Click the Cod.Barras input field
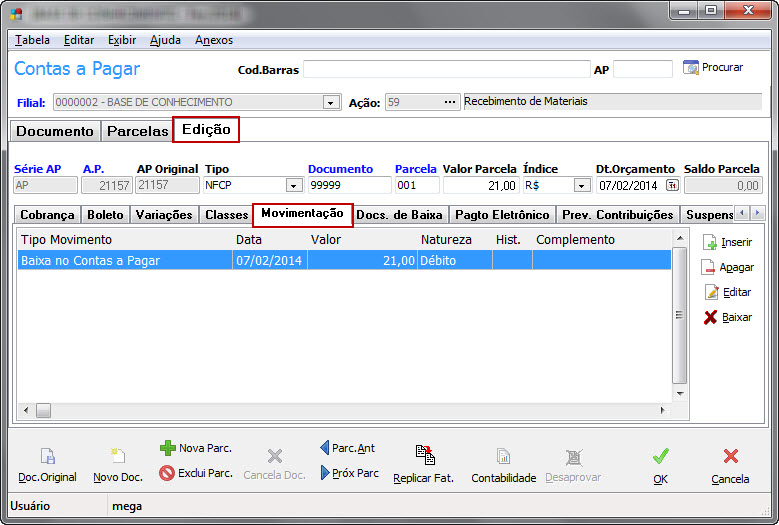779x525 pixels. (446, 69)
